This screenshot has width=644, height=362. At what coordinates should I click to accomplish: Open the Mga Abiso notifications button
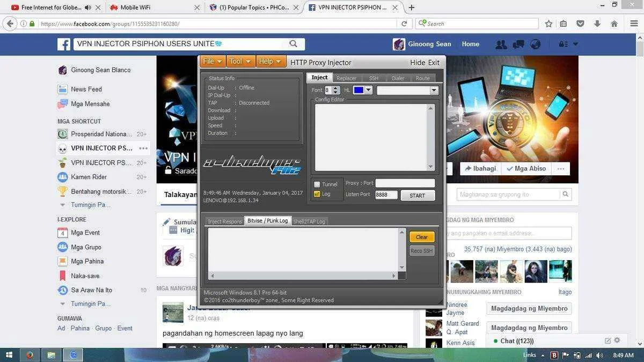coord(526,168)
